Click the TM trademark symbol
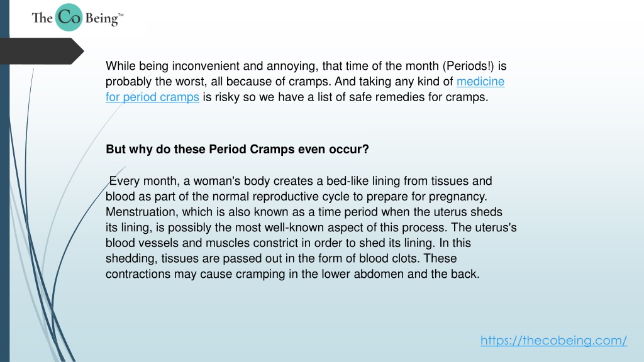644x362 pixels. [121, 15]
